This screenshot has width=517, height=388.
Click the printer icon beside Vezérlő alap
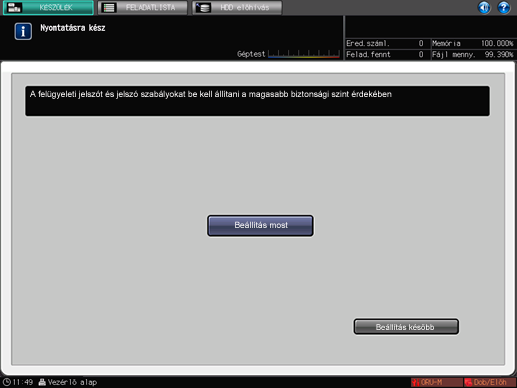42,382
